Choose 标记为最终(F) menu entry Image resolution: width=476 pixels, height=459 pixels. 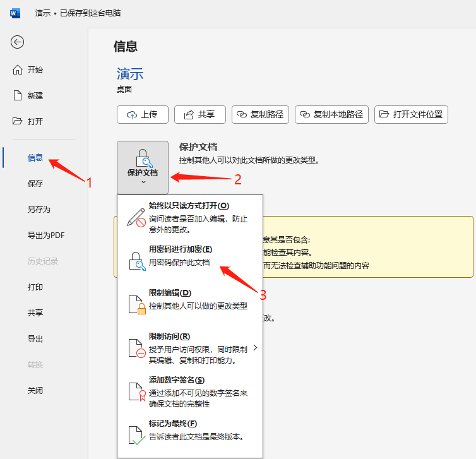[190, 435]
